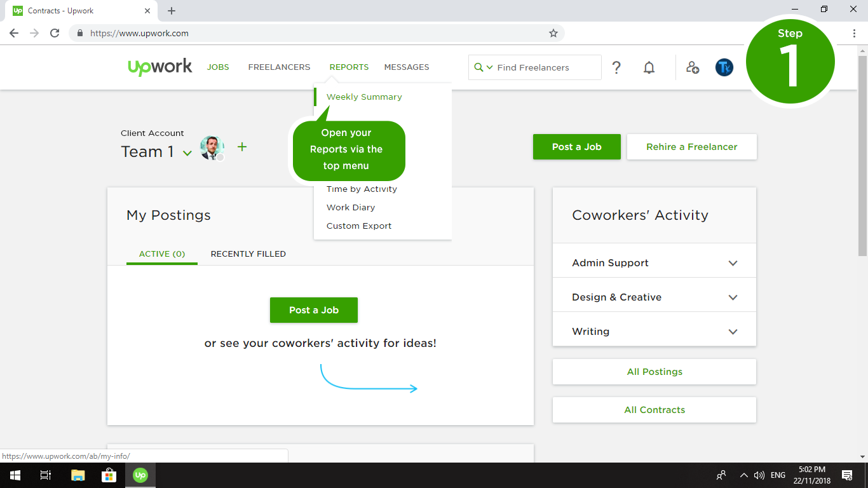
Task: Expand the Team 1 account dropdown
Action: [187, 153]
